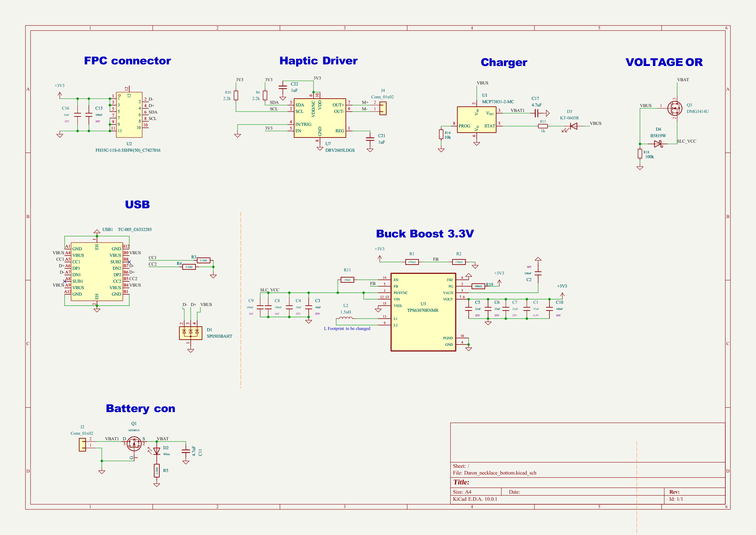Click the 'Charger' section heading
The height and width of the screenshot is (535, 756).
coord(504,62)
